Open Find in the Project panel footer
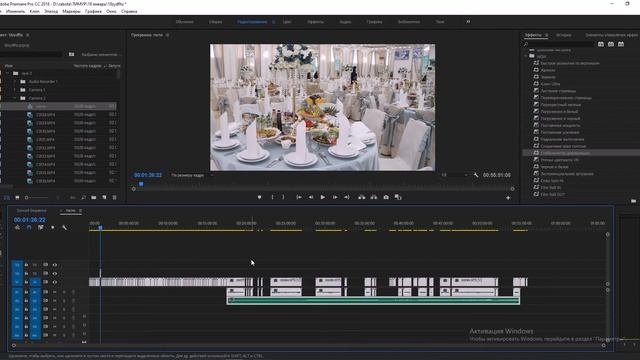The height and width of the screenshot is (360, 640). click(84, 198)
